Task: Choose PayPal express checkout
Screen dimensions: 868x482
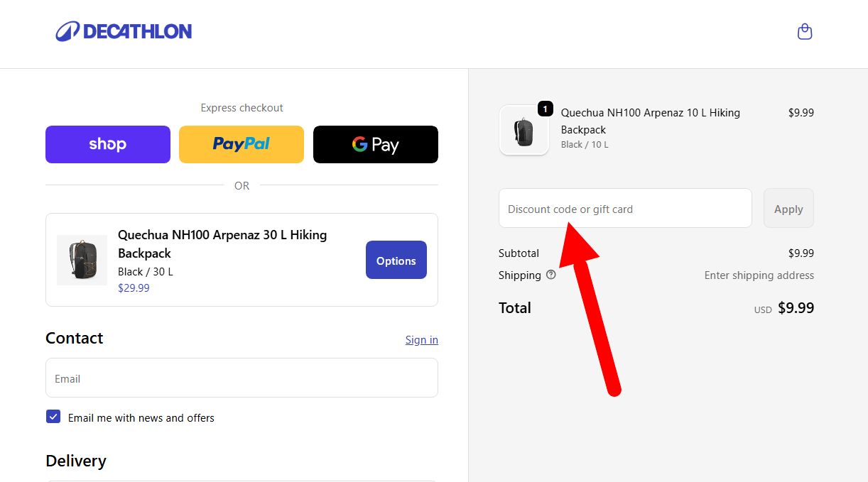Action: point(242,144)
